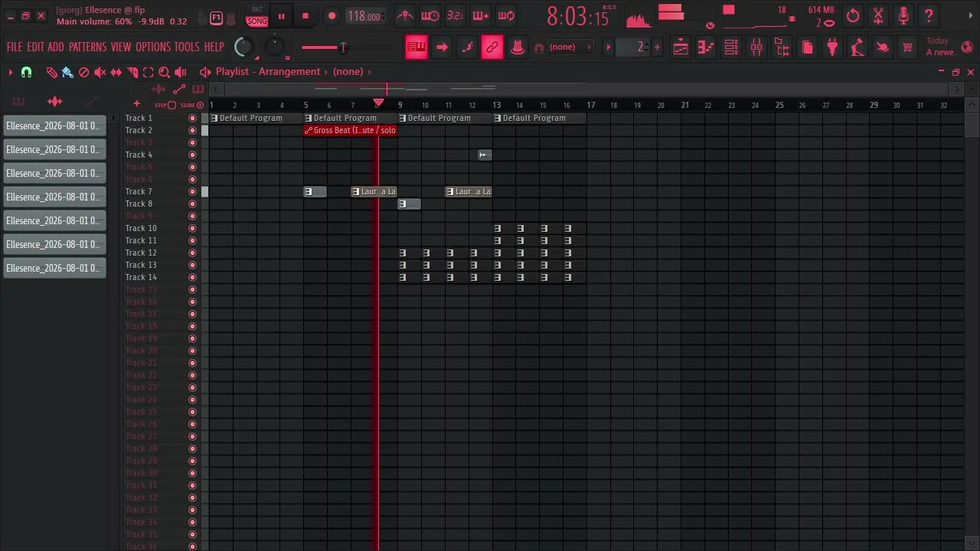Open the PATTERNS menu
Viewport: 980px width, 551px height.
coord(87,47)
